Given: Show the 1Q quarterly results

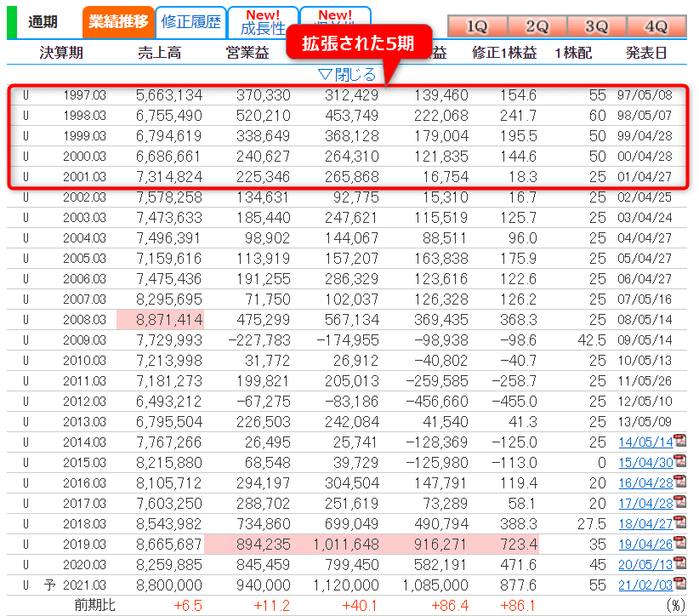Looking at the screenshot, I should (477, 26).
